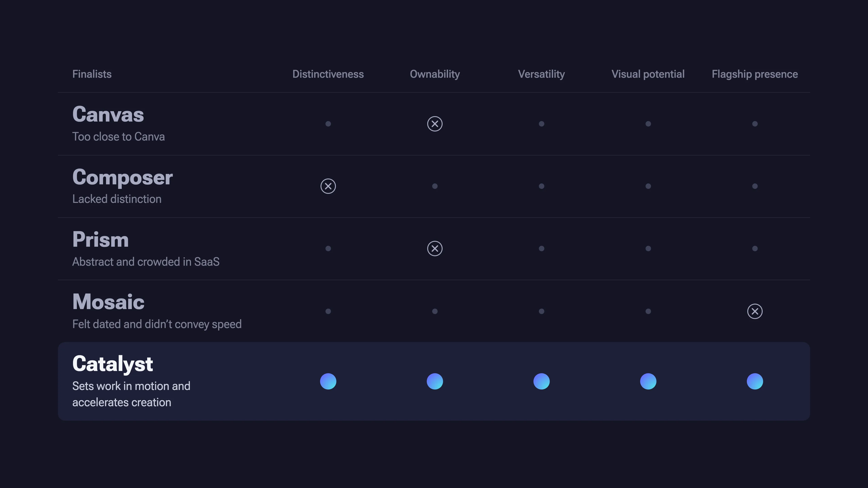
Task: Click 'Felt dated and didn't convey speed'
Action: (x=157, y=324)
